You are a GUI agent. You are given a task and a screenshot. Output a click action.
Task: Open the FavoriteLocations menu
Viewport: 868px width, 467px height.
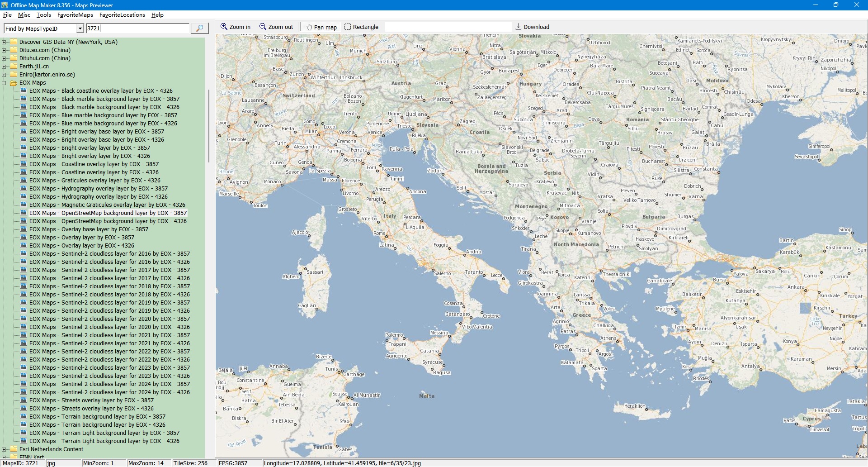click(x=122, y=15)
